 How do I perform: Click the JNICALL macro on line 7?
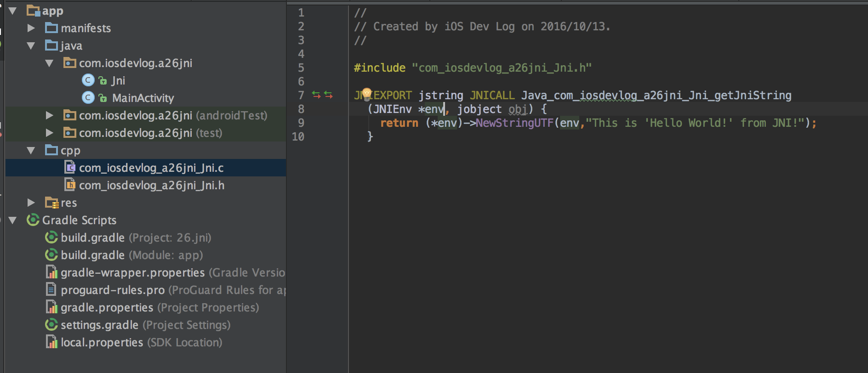(492, 95)
